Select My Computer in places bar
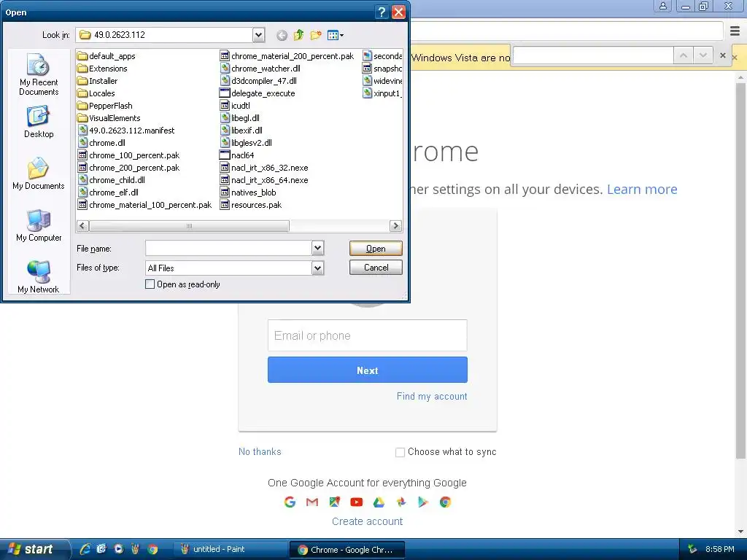The height and width of the screenshot is (560, 747). 39,225
